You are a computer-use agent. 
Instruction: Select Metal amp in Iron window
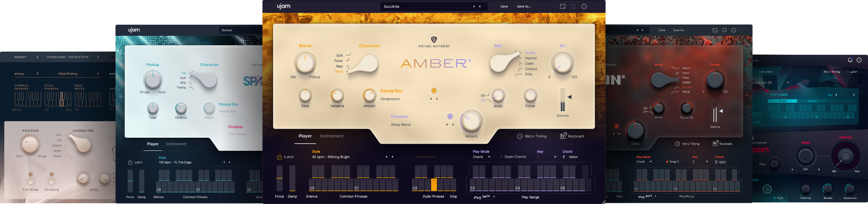pyautogui.click(x=686, y=92)
